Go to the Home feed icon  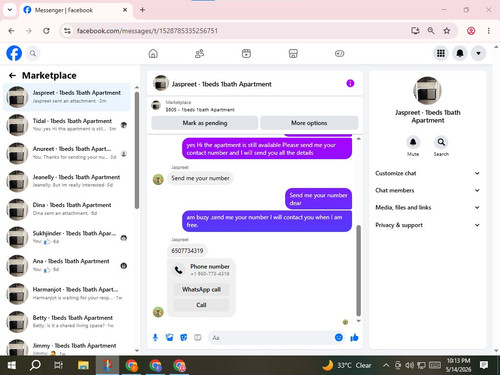pyautogui.click(x=153, y=53)
